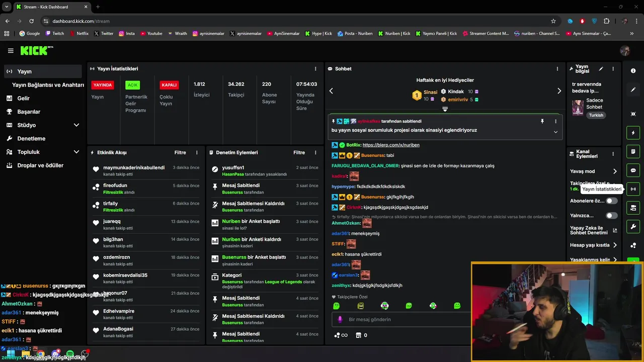Open Twitch bookmark in bookmarks bar
The height and width of the screenshot is (362, 644).
tap(55, 34)
